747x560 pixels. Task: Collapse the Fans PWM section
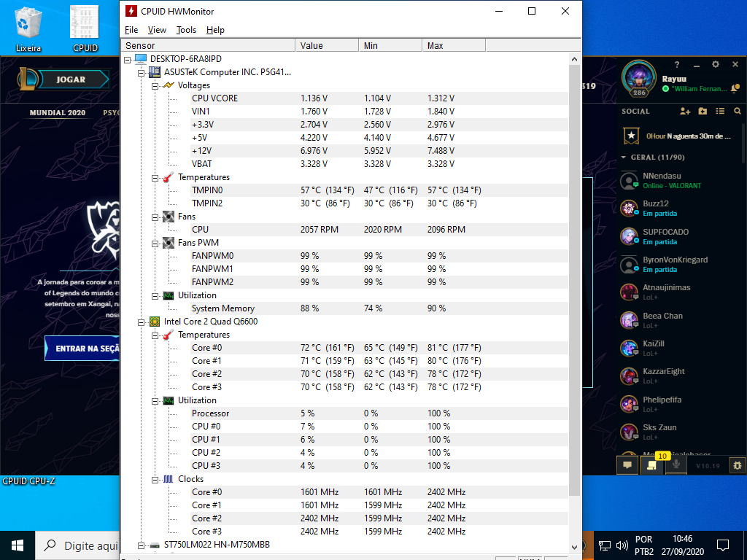tap(155, 244)
